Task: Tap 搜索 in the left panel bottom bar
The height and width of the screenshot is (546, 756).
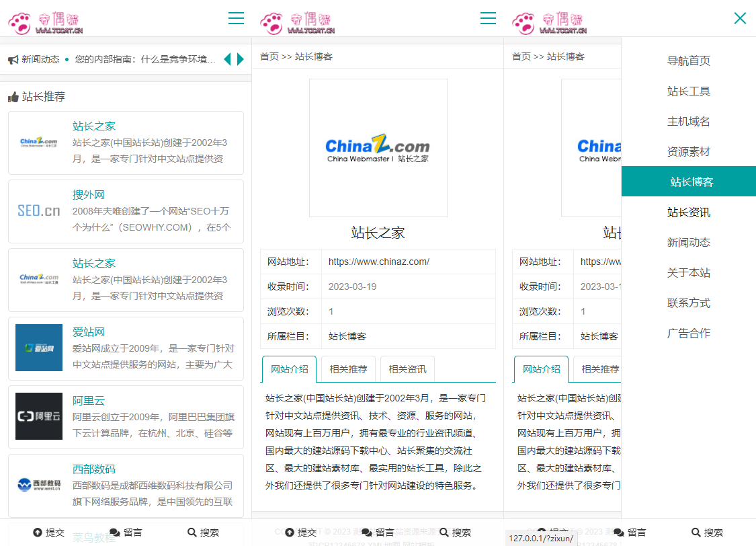Action: pyautogui.click(x=203, y=533)
